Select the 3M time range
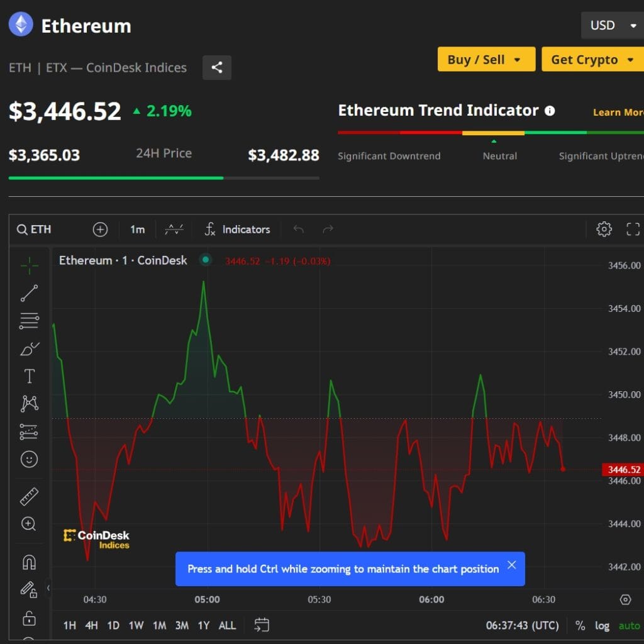644x644 pixels. coord(182,626)
